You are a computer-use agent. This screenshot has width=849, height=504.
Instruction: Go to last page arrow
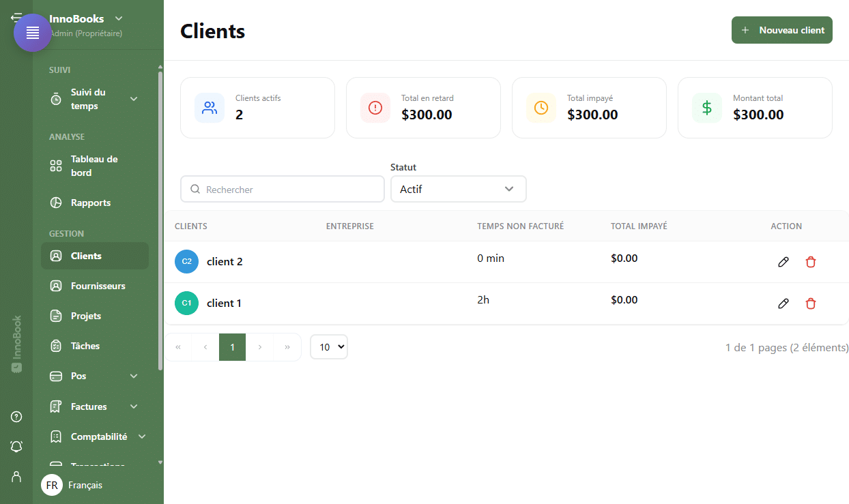[287, 347]
